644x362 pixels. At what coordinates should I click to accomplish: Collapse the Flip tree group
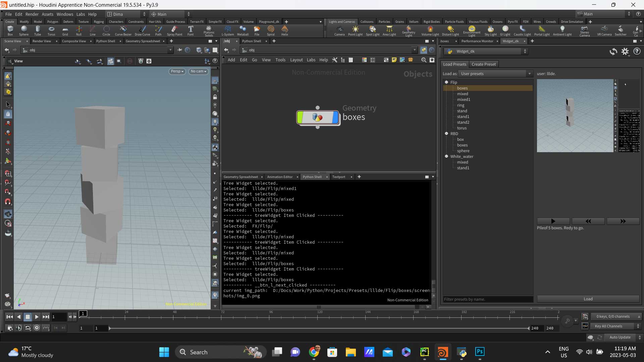coord(446,82)
